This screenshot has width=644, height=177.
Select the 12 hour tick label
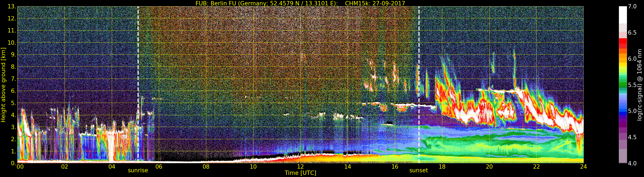[300, 167]
